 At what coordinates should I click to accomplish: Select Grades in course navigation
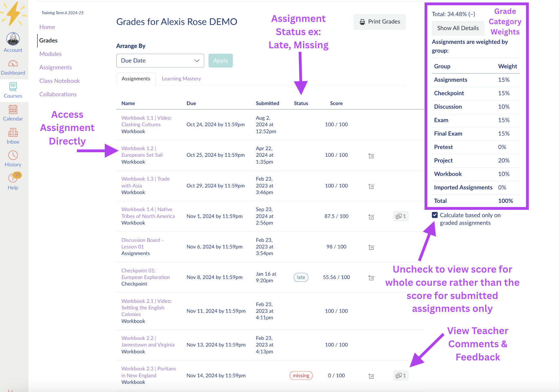point(48,41)
